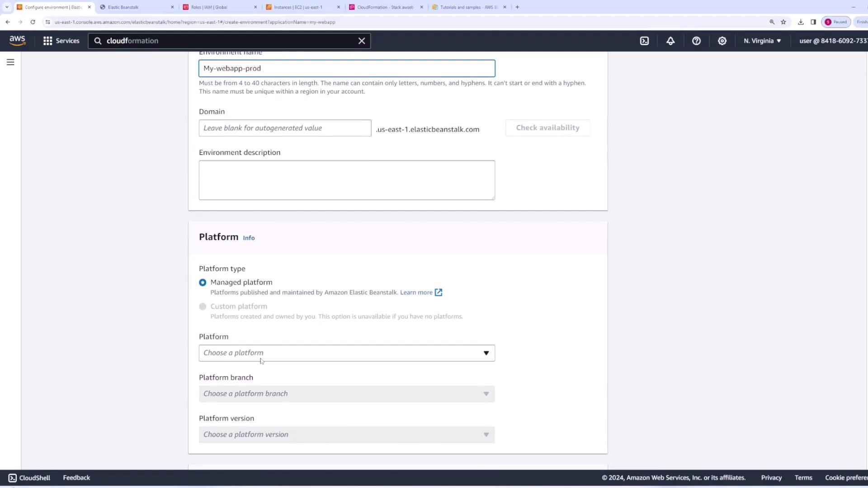
Task: Open the settings gear in AWS header
Action: coord(722,41)
